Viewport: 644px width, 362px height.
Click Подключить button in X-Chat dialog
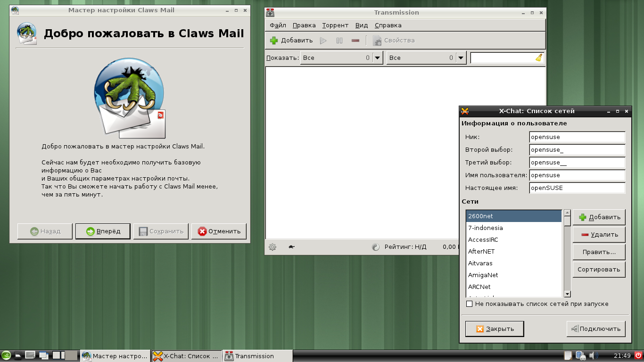596,329
